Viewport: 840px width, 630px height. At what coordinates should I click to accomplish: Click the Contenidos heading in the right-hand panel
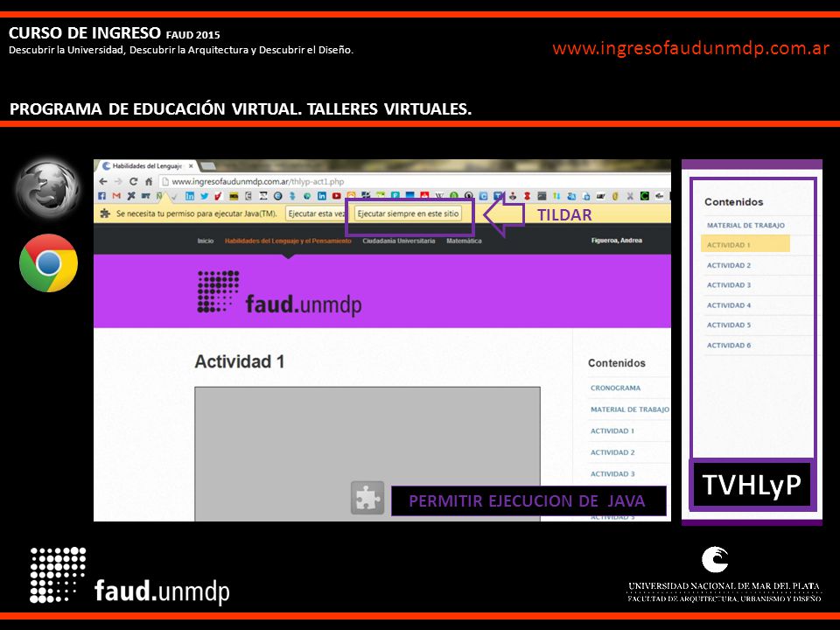[x=733, y=202]
